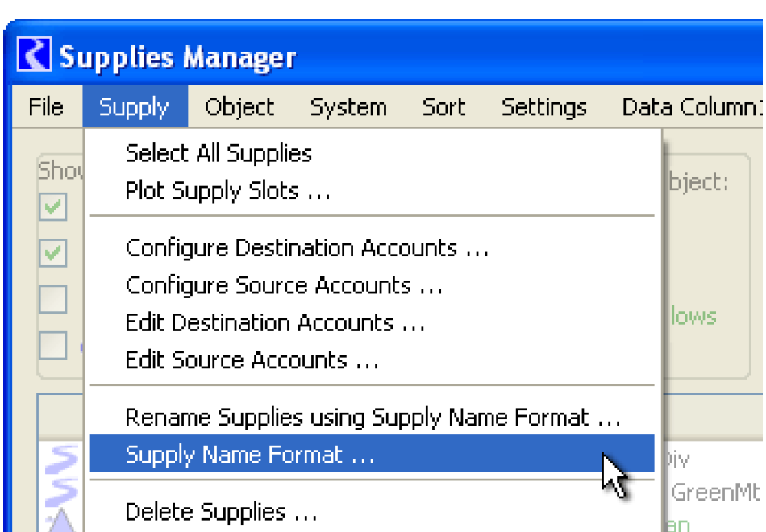The image size is (766, 532).
Task: Open the System menu
Action: click(348, 107)
